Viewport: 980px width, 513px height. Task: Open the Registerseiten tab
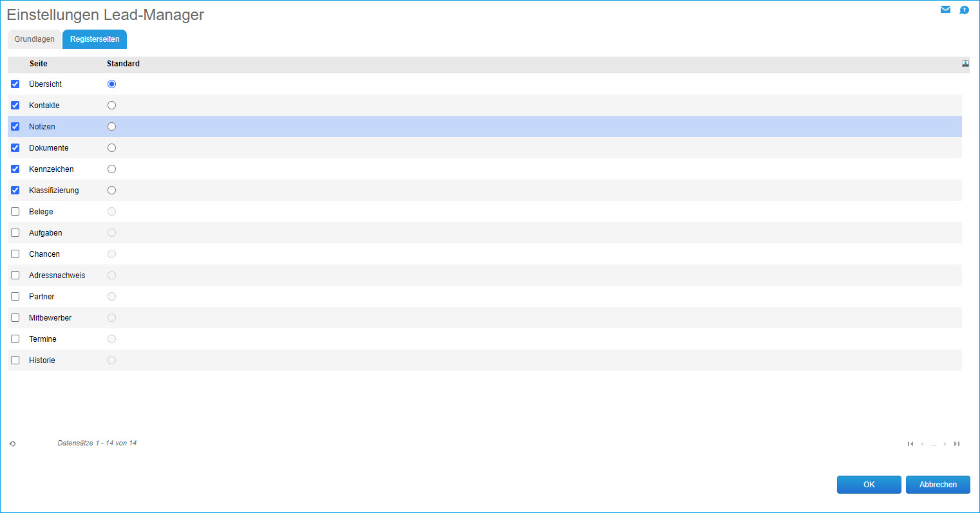(x=95, y=39)
